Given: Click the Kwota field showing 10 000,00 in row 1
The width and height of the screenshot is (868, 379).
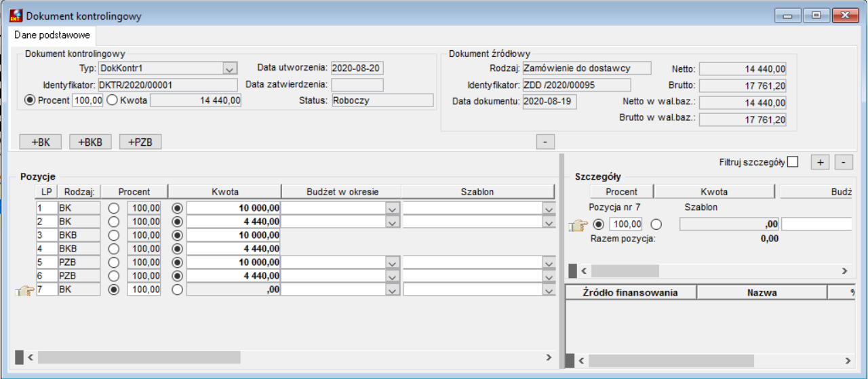Looking at the screenshot, I should click(x=234, y=207).
